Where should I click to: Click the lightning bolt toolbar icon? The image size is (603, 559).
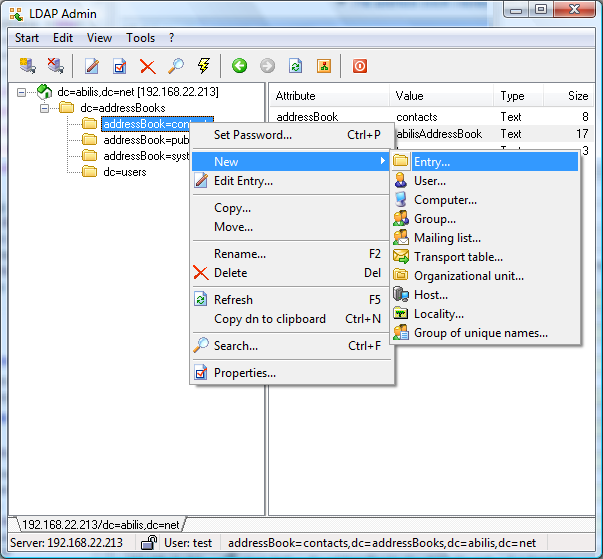(204, 67)
